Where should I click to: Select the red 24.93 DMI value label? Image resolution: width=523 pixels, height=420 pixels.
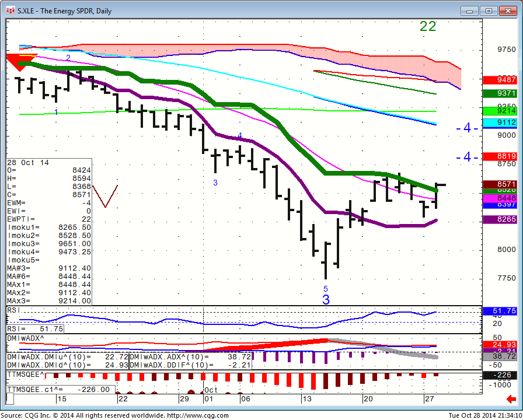click(500, 345)
